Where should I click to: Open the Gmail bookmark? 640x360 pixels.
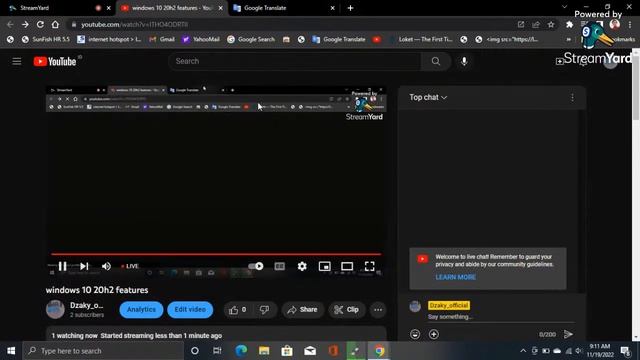click(x=162, y=39)
